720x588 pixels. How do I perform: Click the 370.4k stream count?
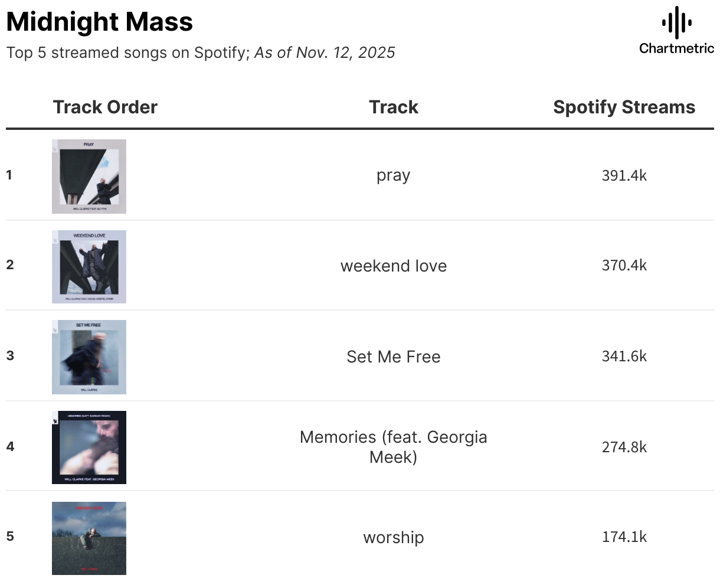click(624, 266)
